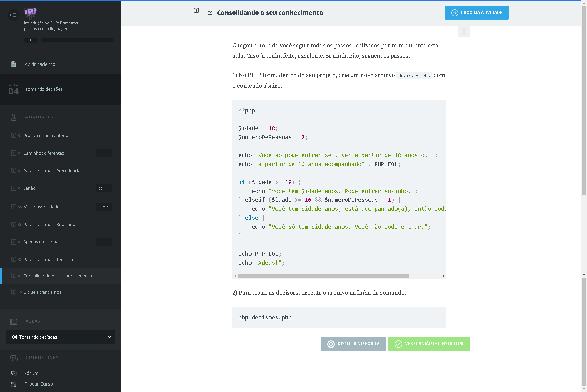Open 'O que aprendemos?' activity
587x392 pixels.
pos(43,292)
